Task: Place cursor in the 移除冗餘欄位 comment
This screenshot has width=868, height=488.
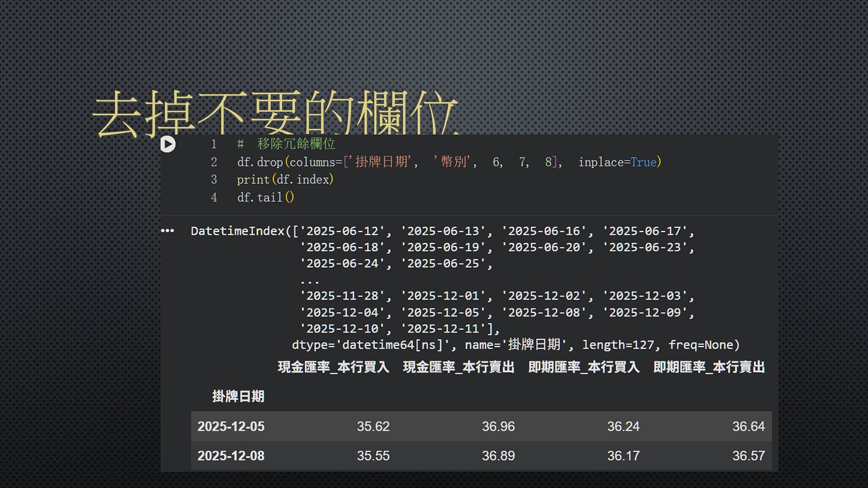Action: tap(296, 144)
